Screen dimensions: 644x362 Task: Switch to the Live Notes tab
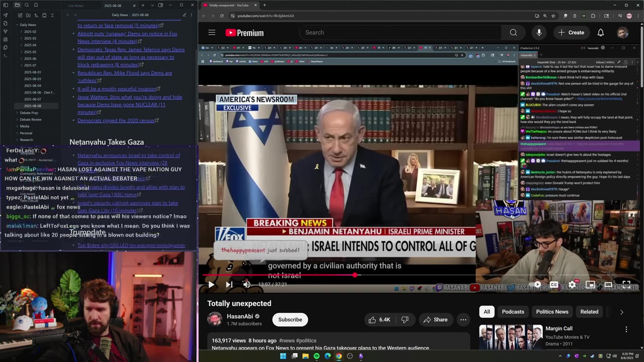pos(75,6)
